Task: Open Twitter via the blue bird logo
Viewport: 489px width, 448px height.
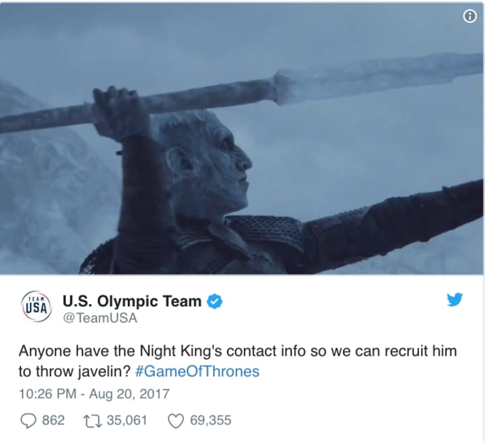Action: pyautogui.click(x=454, y=299)
